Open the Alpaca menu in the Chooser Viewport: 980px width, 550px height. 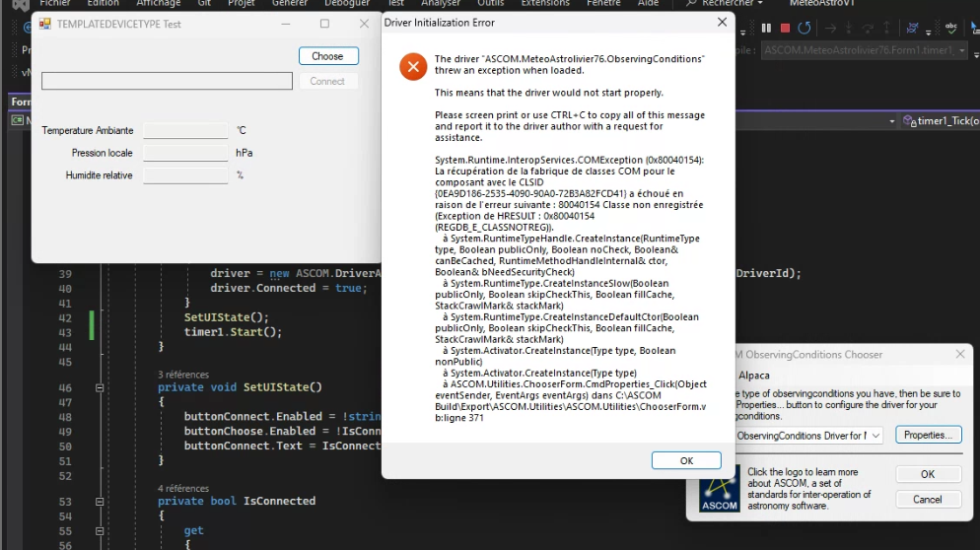pos(754,376)
